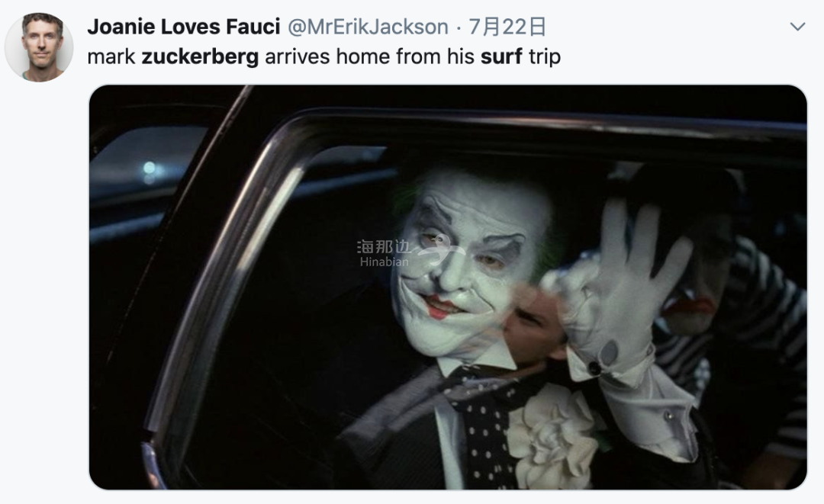Open the 7月22日 tweet timestamp
Viewport: 824px width, 504px height.
(507, 27)
